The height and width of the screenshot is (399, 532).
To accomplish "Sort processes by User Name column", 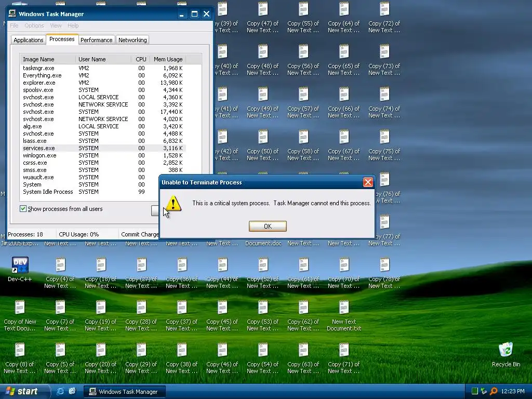I will 103,59.
